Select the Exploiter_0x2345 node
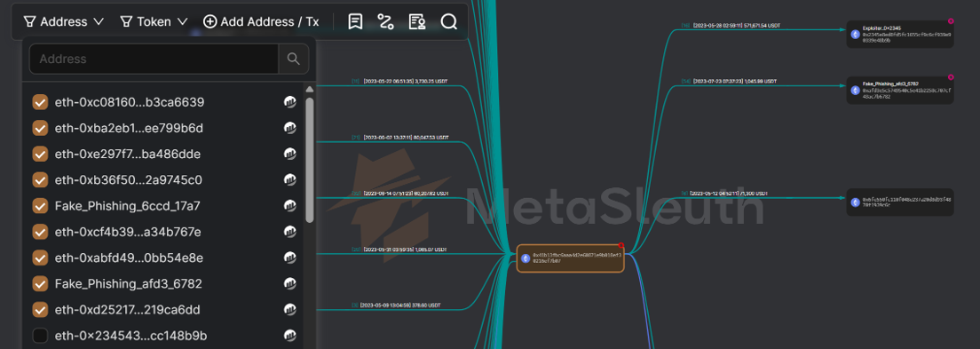 [x=900, y=35]
